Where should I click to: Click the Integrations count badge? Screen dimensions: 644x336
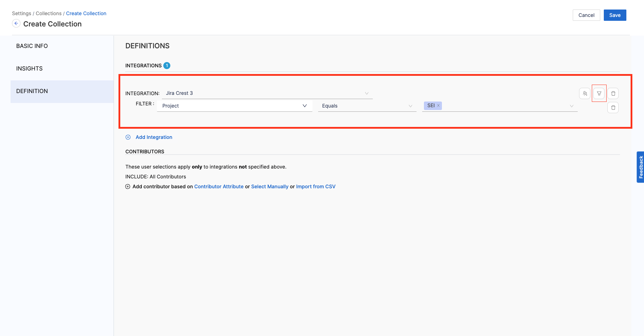click(167, 66)
